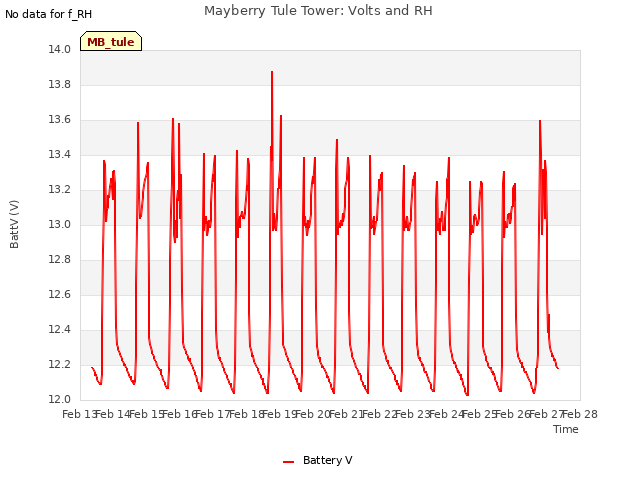640x480 pixels.
Task: Click the 12.6 y-axis tick label
Action: [60, 294]
